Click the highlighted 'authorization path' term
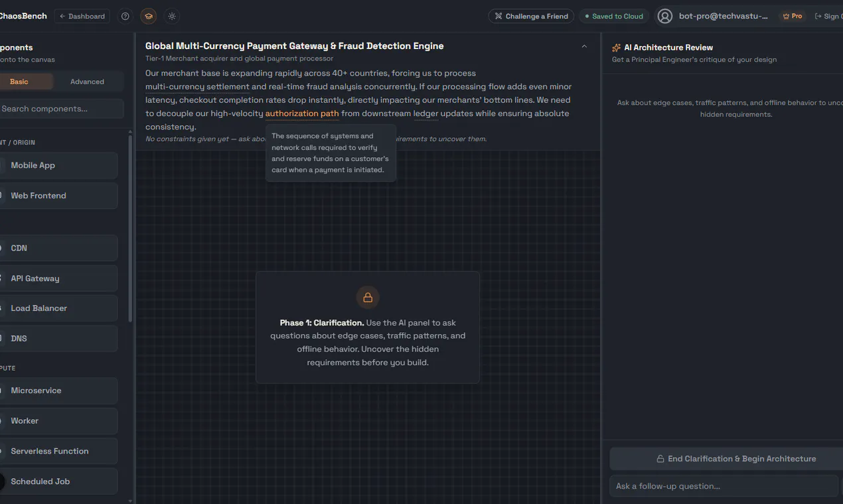Viewport: 843px width, 504px height. click(x=302, y=113)
